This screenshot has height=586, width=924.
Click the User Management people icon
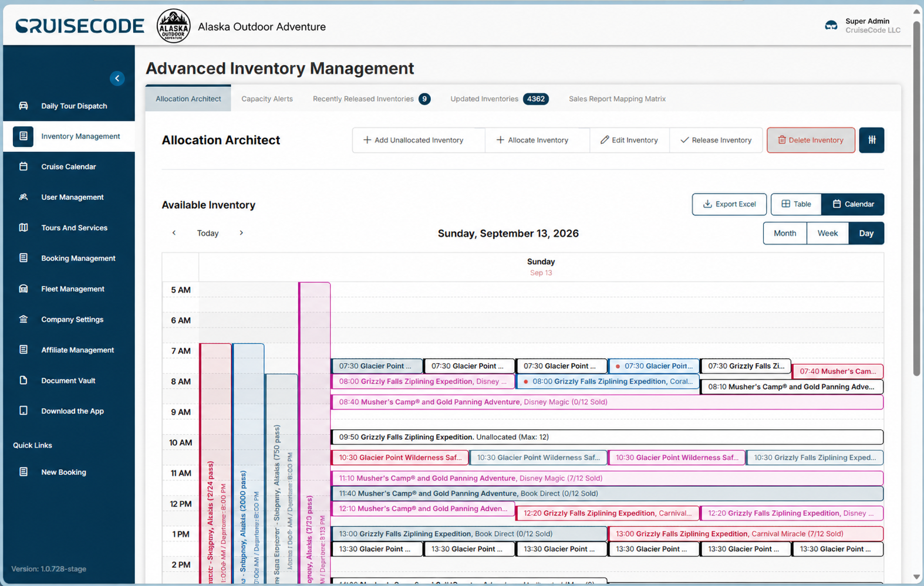click(23, 197)
